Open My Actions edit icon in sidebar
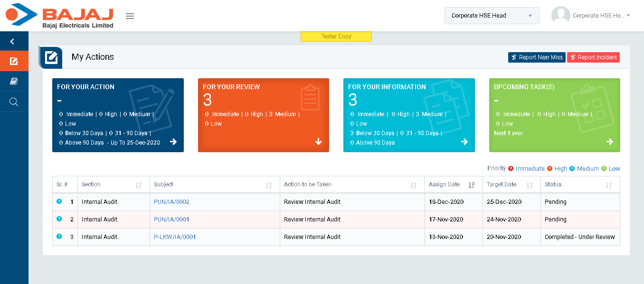 tap(14, 61)
